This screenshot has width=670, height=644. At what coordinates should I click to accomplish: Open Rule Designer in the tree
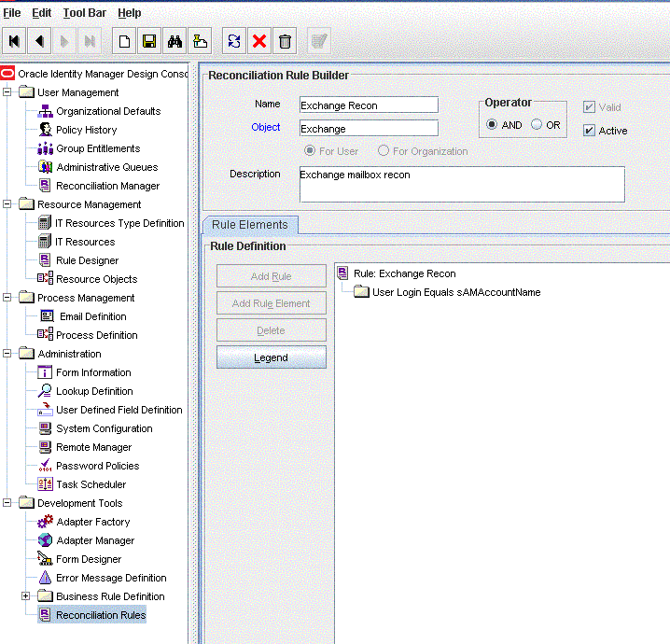point(87,260)
